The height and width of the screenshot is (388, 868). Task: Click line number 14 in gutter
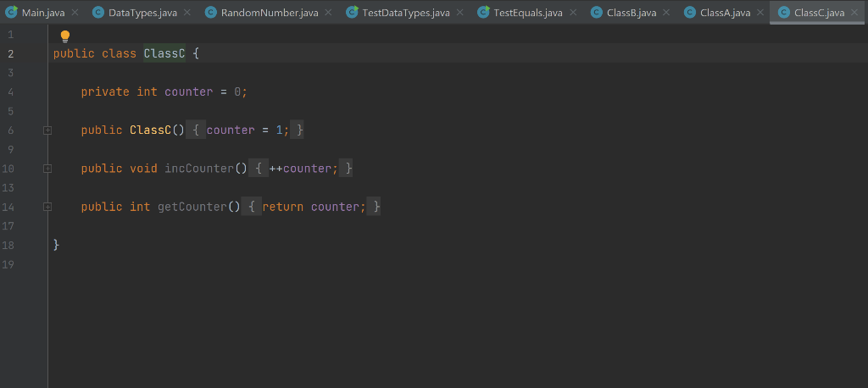click(8, 207)
